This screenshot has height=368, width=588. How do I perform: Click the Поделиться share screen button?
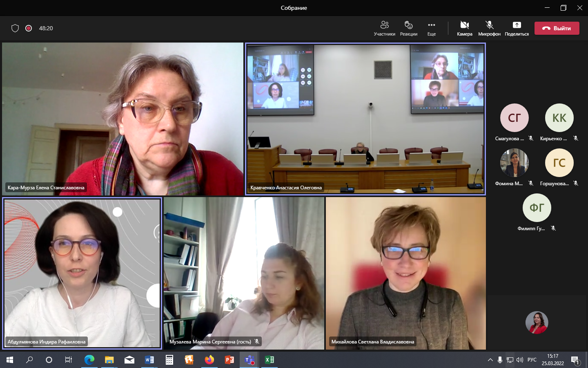517,28
